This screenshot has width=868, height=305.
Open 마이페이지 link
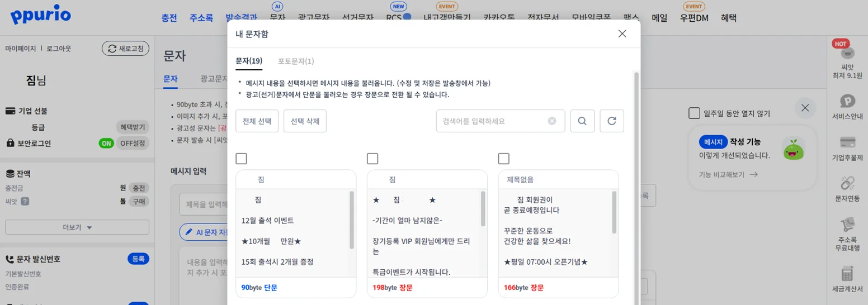click(21, 49)
